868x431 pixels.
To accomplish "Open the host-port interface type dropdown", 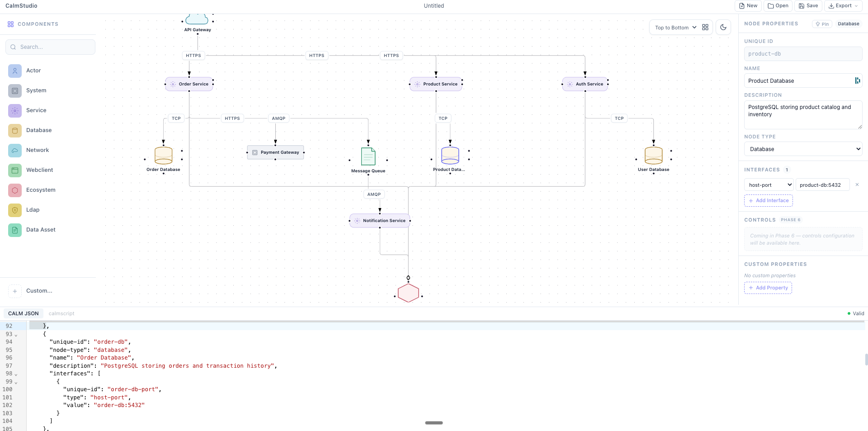I will tap(769, 185).
